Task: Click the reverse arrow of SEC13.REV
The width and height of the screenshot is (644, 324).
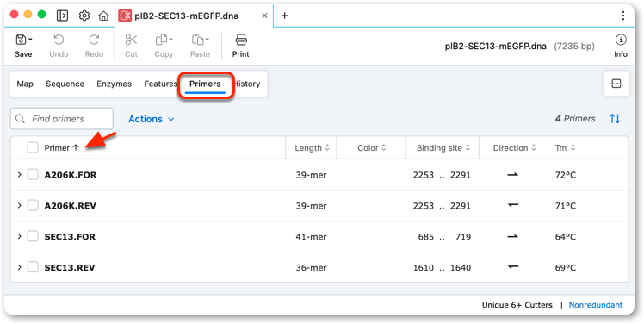Action: point(512,267)
